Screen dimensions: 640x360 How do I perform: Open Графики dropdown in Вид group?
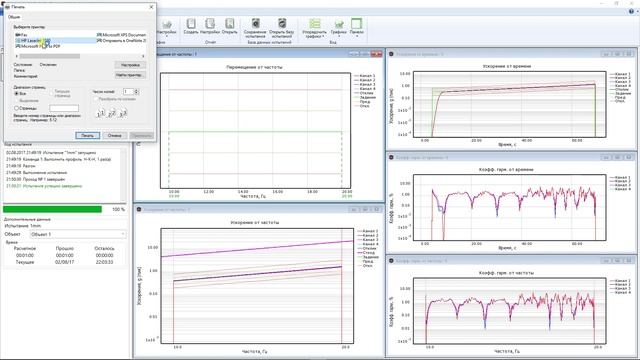(338, 28)
